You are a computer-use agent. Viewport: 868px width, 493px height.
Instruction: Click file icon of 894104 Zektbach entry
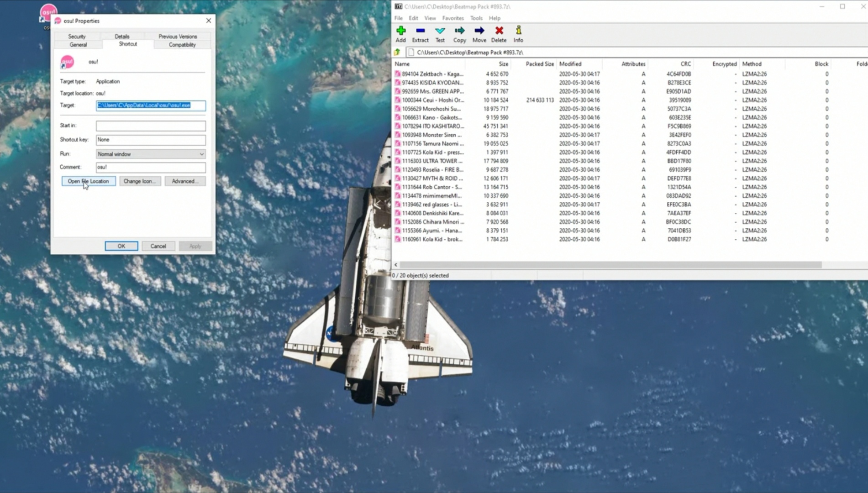point(398,74)
